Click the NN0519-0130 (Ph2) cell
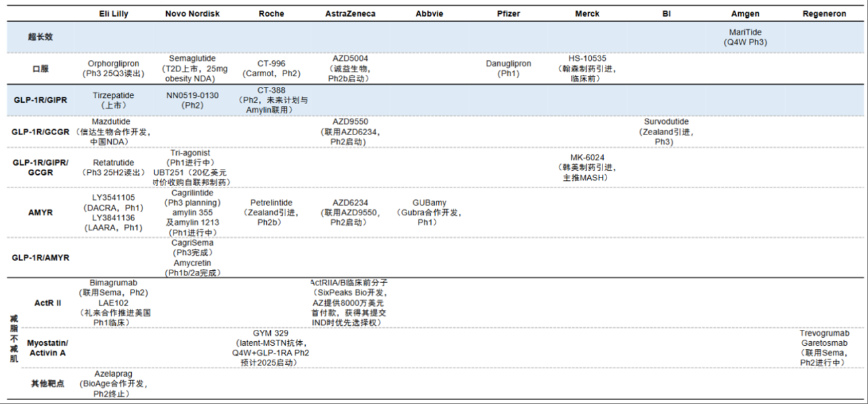This screenshot has height=404, width=868. [192, 100]
